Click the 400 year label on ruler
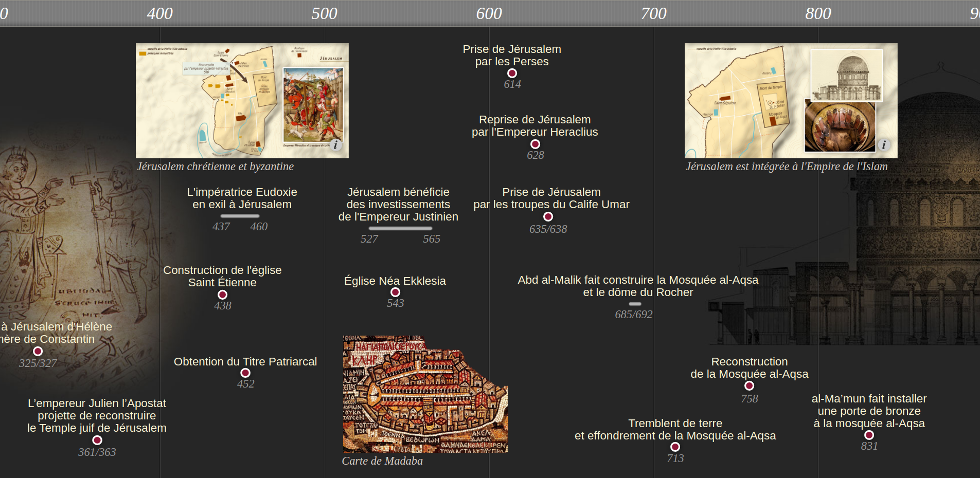 (x=160, y=13)
